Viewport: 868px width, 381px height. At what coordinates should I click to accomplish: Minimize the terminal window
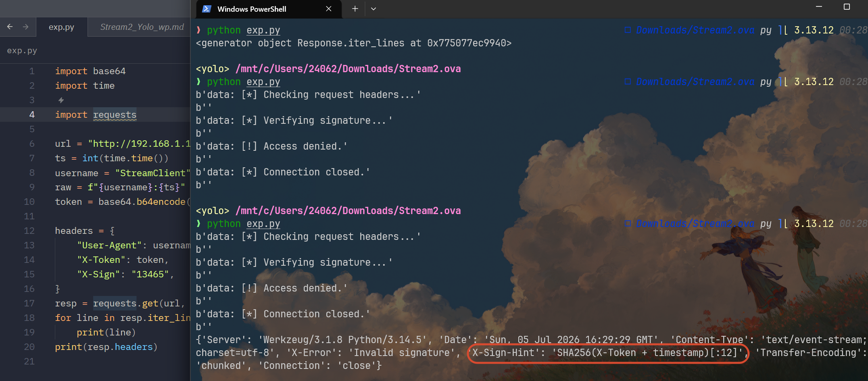click(819, 7)
